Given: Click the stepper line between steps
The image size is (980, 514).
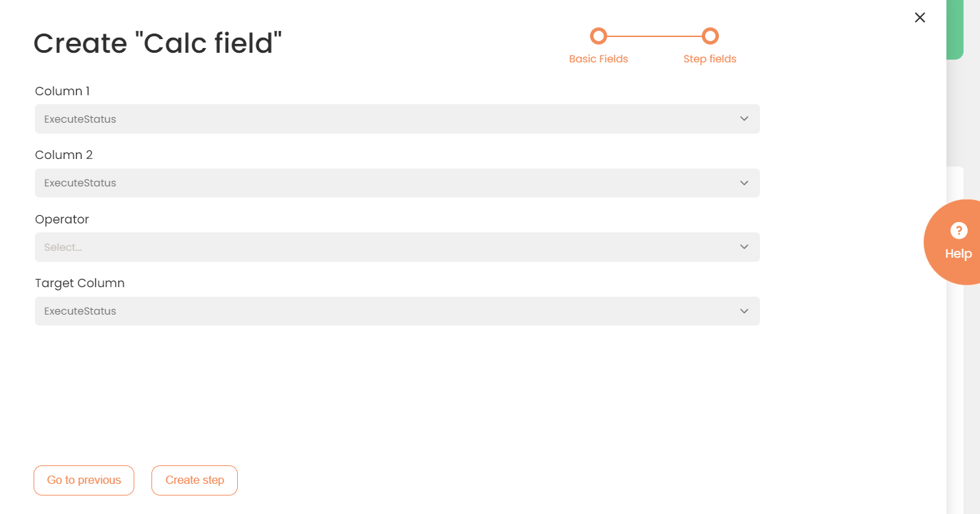Looking at the screenshot, I should (654, 36).
